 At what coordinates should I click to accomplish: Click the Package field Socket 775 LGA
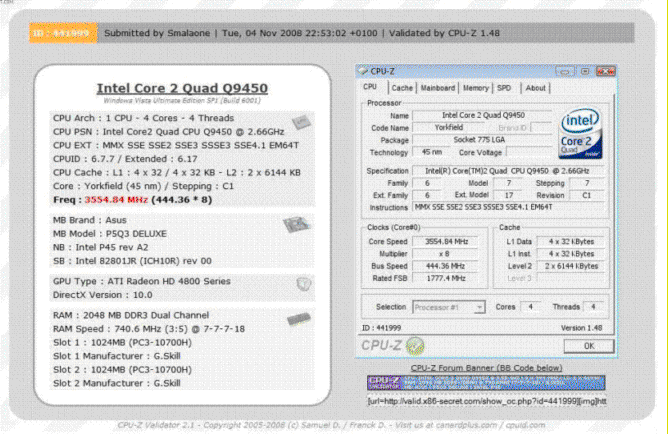pos(483,140)
